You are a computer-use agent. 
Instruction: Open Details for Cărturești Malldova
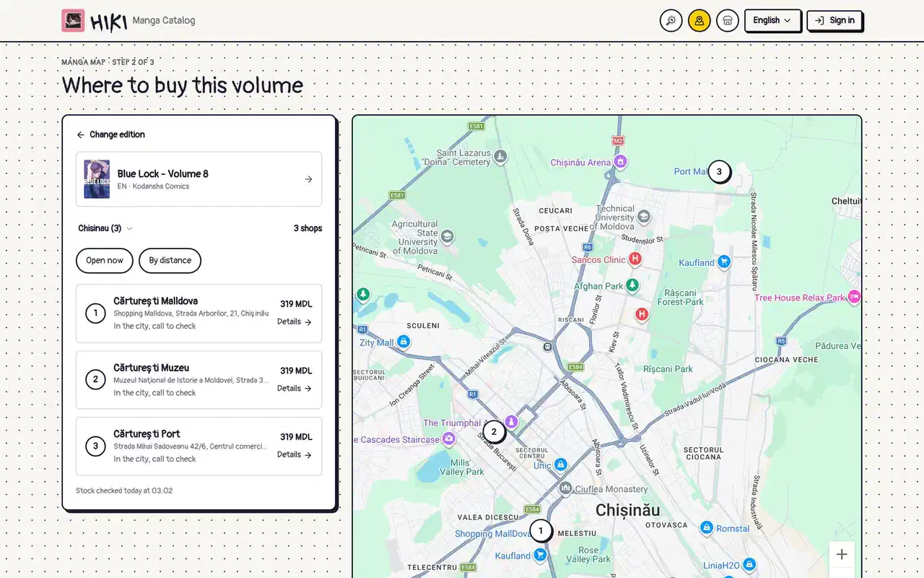295,322
